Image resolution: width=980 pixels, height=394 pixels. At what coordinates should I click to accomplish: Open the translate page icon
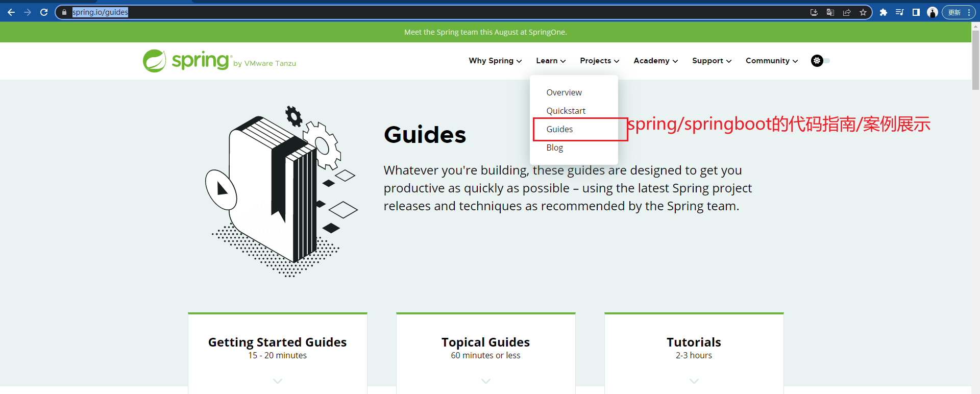tap(830, 12)
